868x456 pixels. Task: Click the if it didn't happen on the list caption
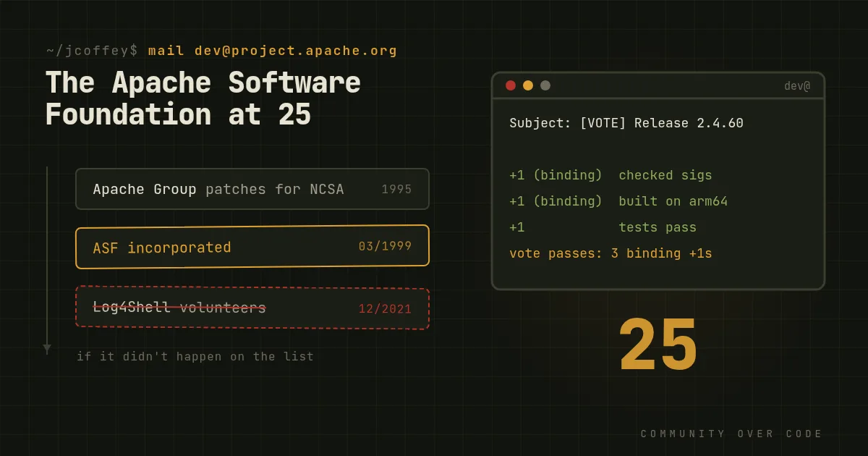(195, 356)
